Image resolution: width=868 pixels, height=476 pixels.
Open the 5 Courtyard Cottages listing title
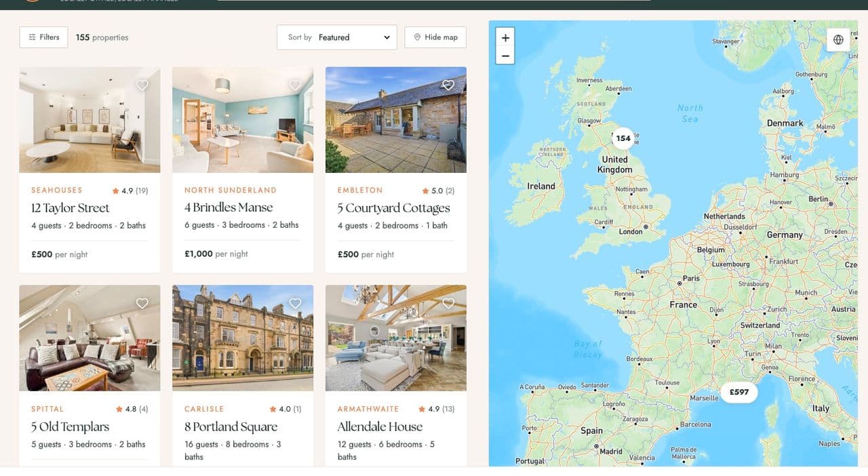(393, 208)
